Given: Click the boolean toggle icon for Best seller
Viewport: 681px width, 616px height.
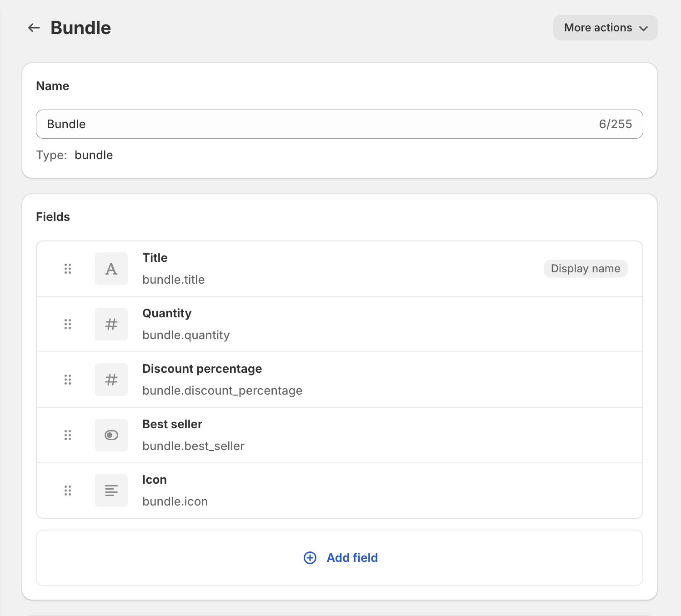Looking at the screenshot, I should click(x=111, y=435).
